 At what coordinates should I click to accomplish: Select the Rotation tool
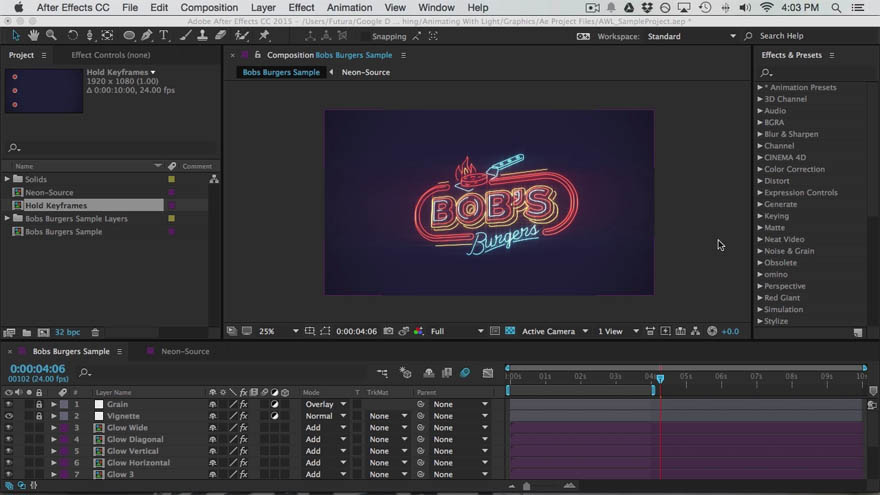[x=72, y=35]
